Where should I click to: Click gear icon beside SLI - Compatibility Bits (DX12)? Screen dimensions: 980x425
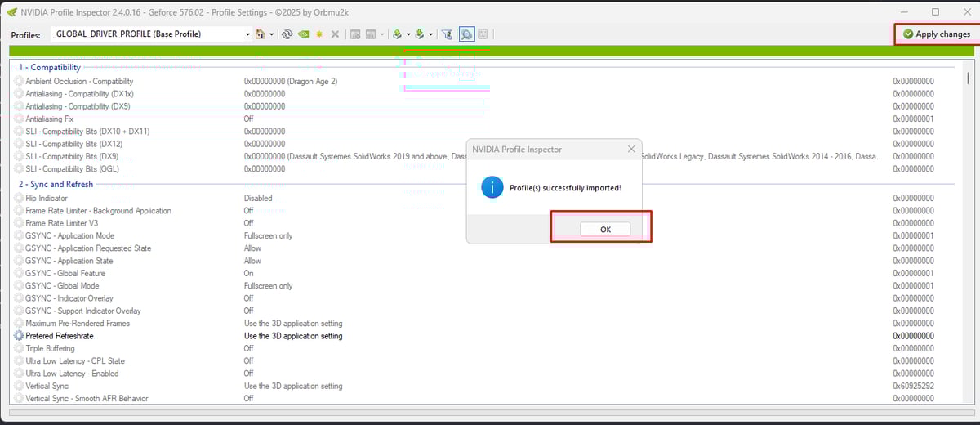[19, 144]
